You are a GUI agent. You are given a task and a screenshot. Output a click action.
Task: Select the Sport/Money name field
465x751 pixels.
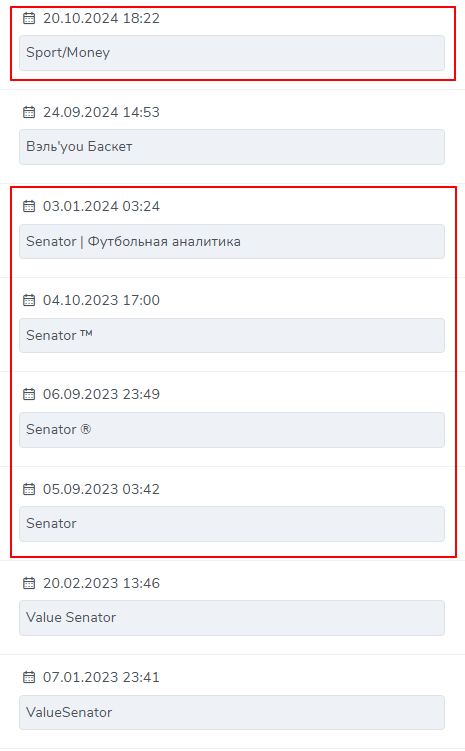pos(232,53)
